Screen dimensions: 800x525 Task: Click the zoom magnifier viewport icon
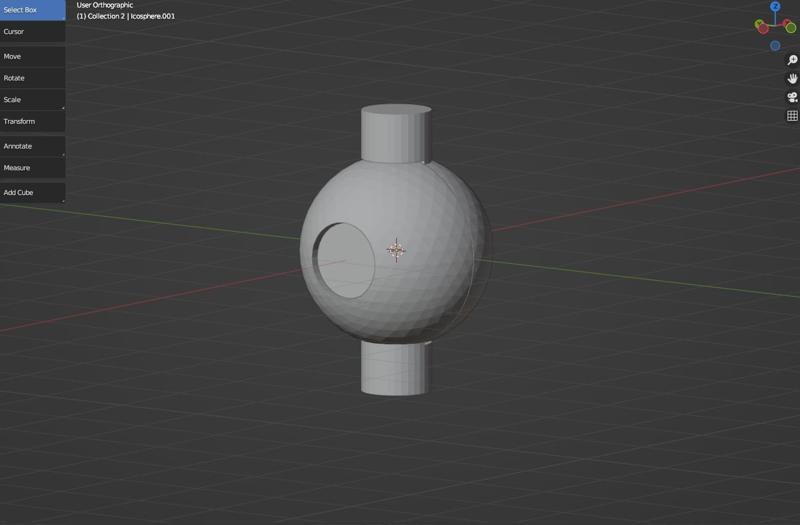792,60
